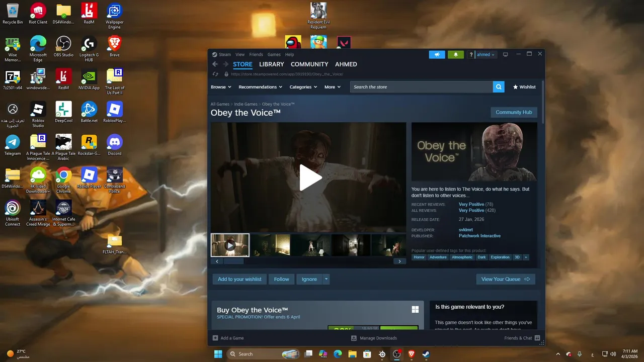
Task: Open the Help menu
Action: pyautogui.click(x=290, y=54)
